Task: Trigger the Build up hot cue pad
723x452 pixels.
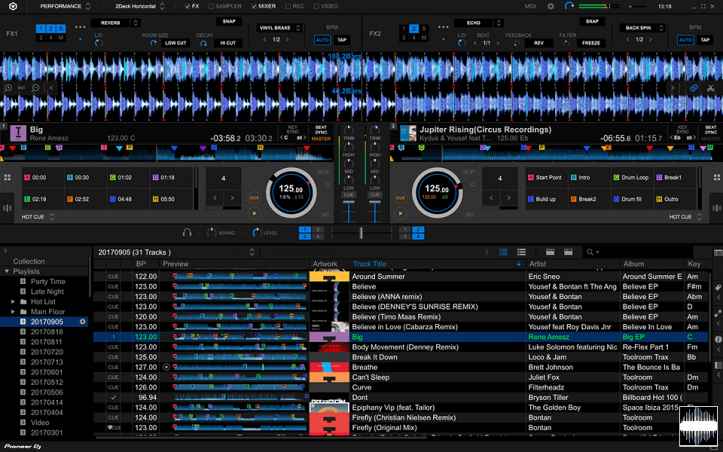Action: point(545,199)
